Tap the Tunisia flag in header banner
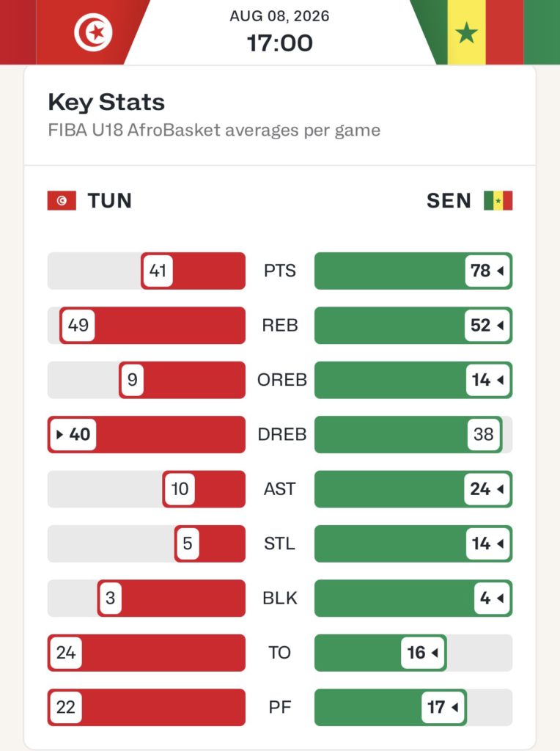Viewport: 560px width, 751px height. coord(76,32)
